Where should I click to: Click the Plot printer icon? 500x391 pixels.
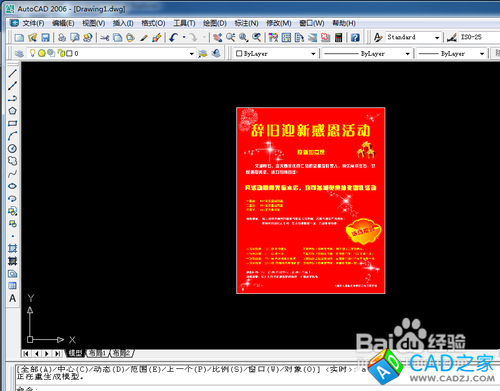(62, 37)
